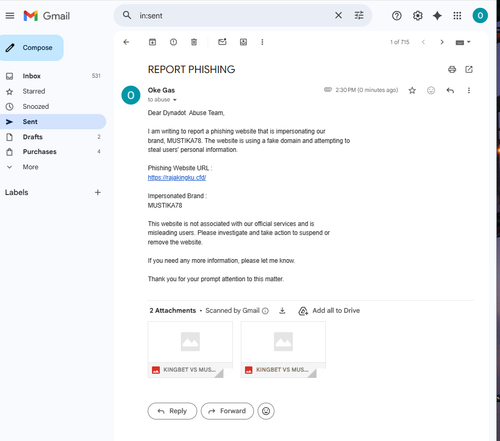Open the email in a new window
Image resolution: width=500 pixels, height=441 pixels.
(469, 69)
